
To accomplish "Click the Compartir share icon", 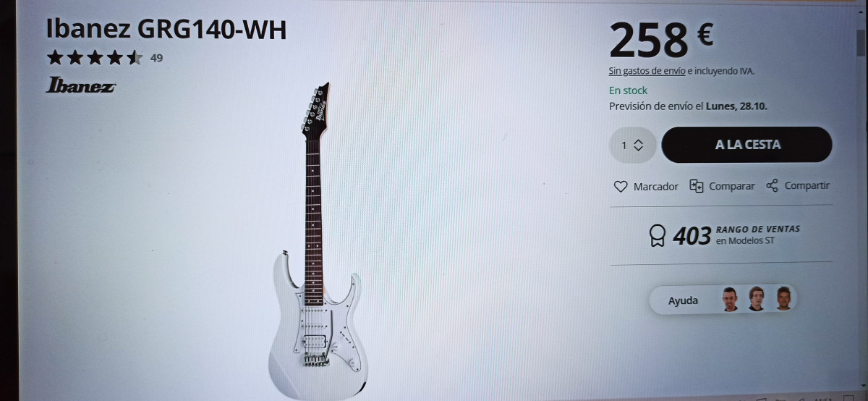I will pyautogui.click(x=772, y=185).
